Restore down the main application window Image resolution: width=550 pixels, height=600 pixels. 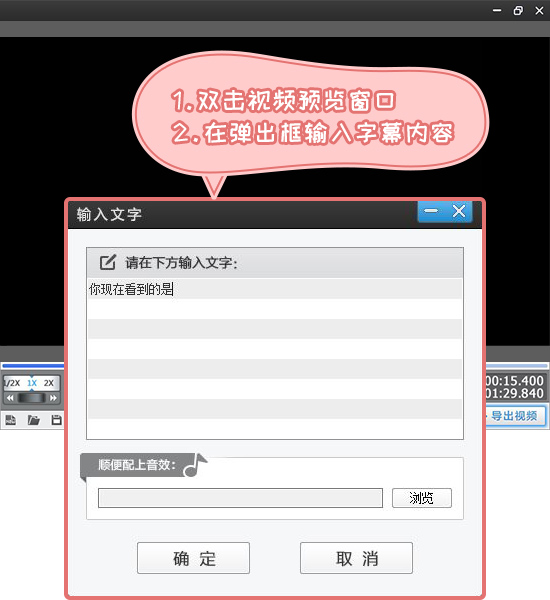[x=518, y=10]
